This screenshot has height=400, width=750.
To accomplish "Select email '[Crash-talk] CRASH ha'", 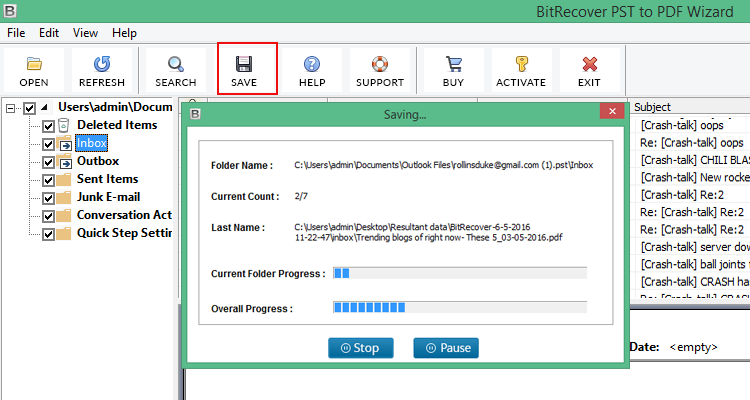I will pos(693,282).
